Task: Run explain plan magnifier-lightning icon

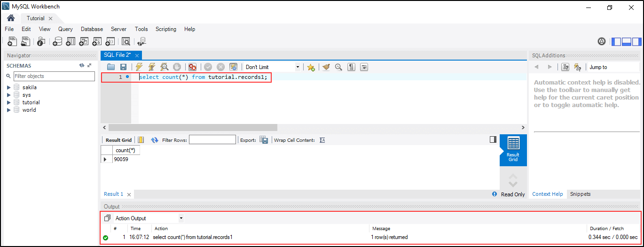Action: (164, 67)
